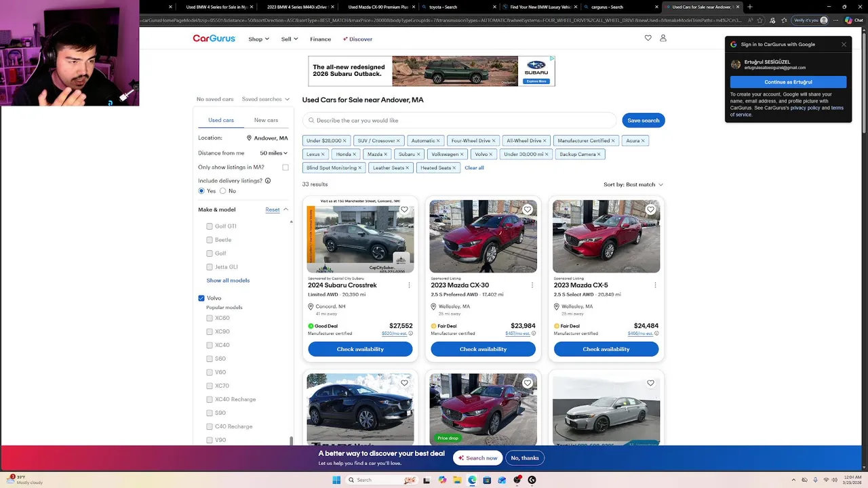Save the 2024 Subaru Crosstrek with heart
The image size is (868, 488).
(x=404, y=209)
